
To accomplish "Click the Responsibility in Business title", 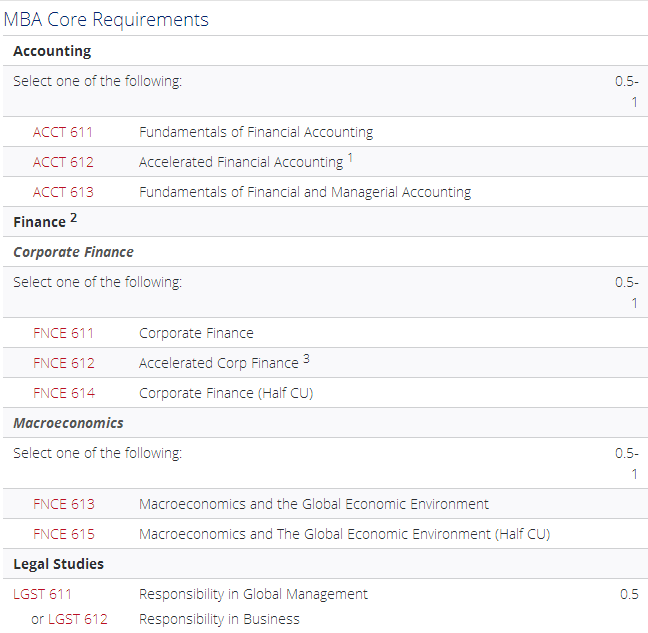I will [x=219, y=619].
